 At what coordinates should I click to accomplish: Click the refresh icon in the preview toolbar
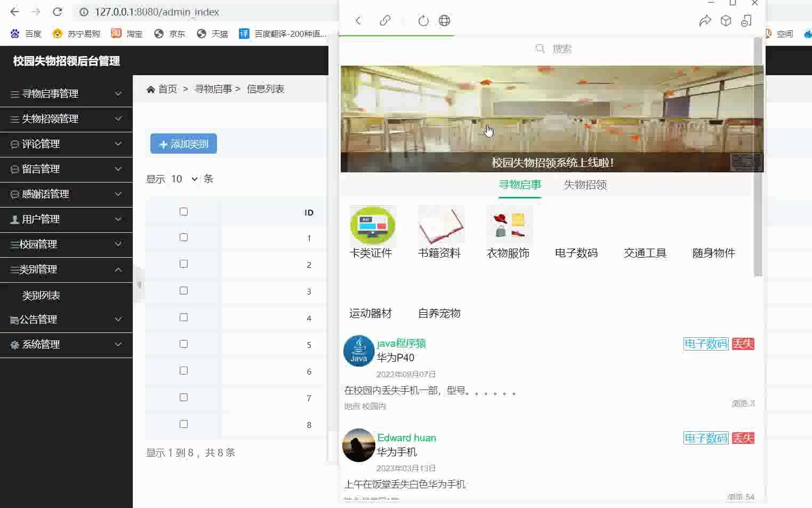423,20
